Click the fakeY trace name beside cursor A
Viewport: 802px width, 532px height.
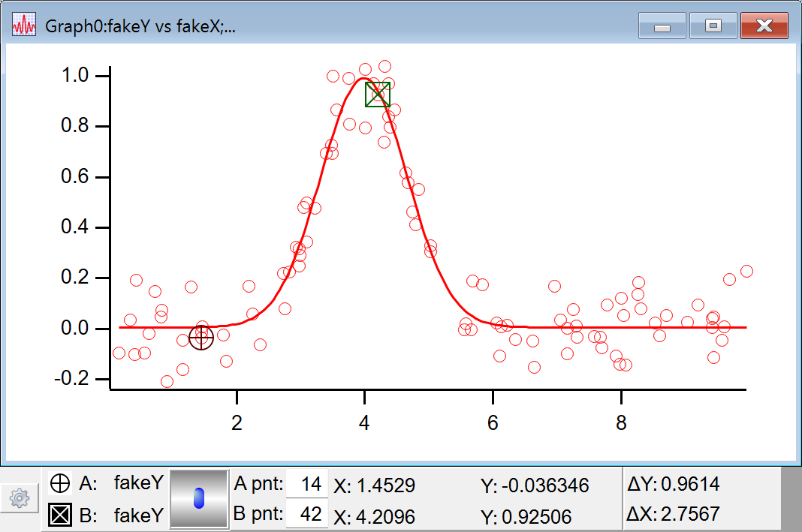point(138,484)
